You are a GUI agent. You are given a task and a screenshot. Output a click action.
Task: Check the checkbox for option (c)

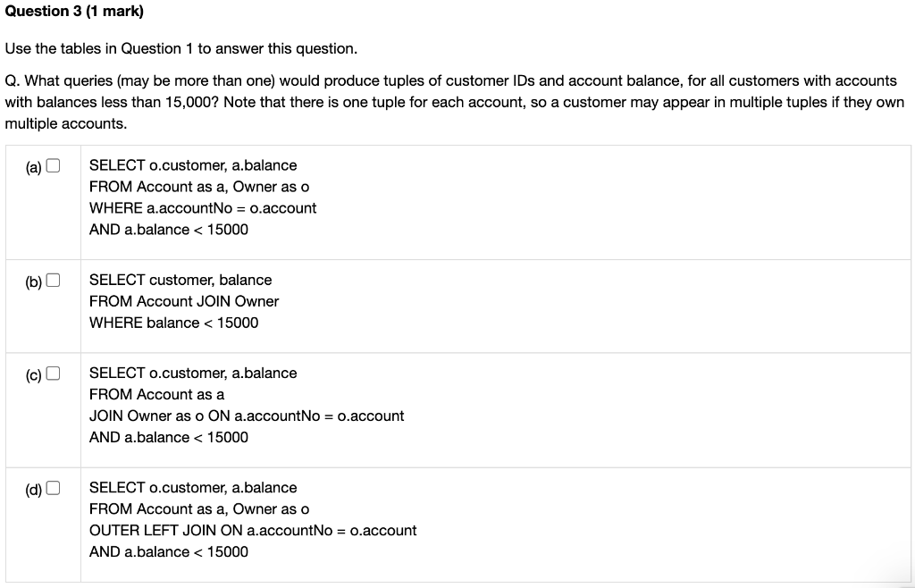(53, 372)
